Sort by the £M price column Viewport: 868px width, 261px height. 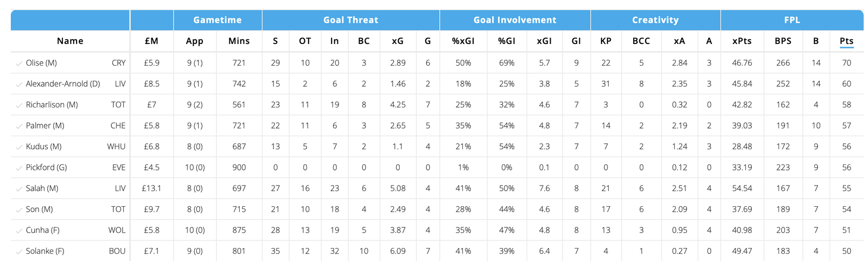[151, 41]
